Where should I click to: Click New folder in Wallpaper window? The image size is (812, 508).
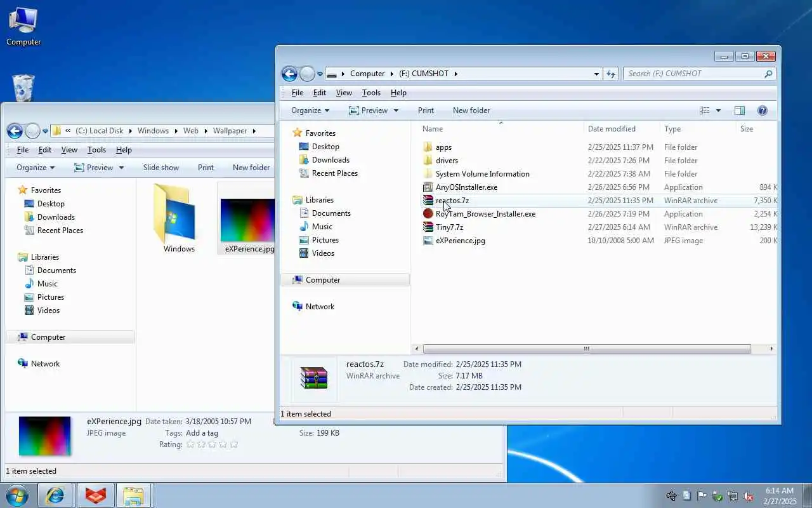click(251, 168)
